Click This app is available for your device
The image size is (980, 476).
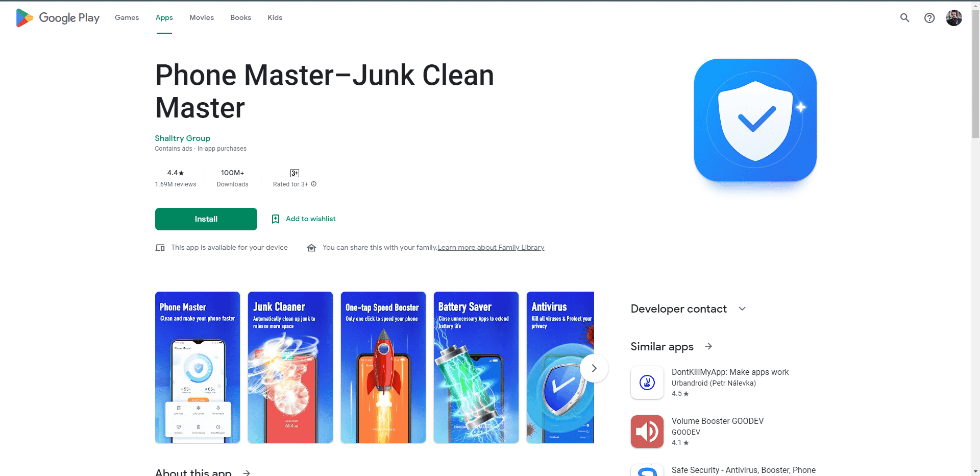(229, 248)
